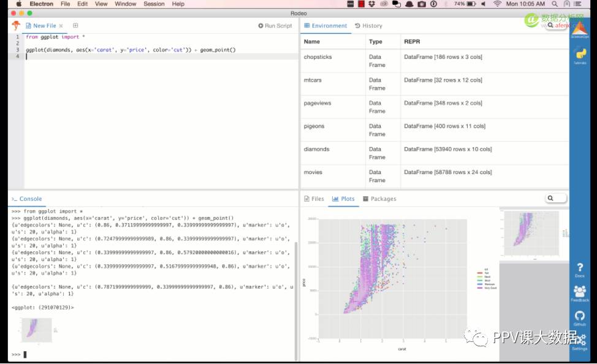Click 'DataFrame [58788 rows x 24 cols]' cell
This screenshot has width=597, height=364.
click(x=447, y=172)
